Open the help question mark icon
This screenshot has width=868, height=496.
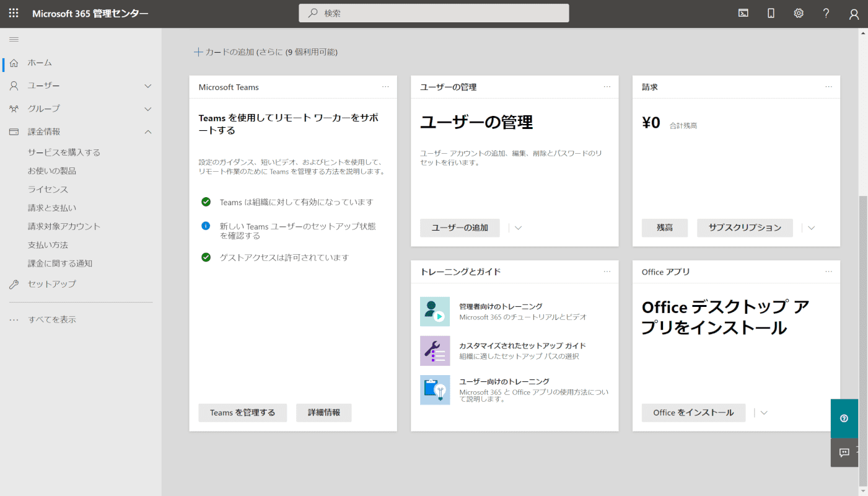click(x=826, y=13)
